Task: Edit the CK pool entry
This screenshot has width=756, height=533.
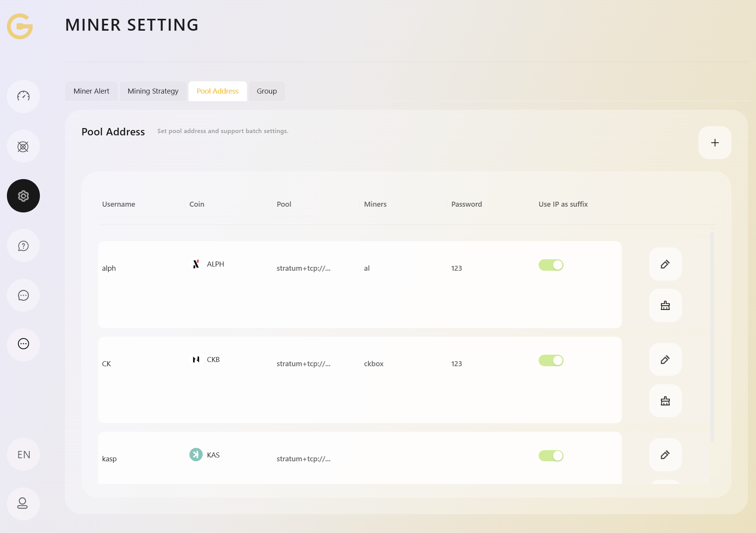Action: (x=665, y=360)
